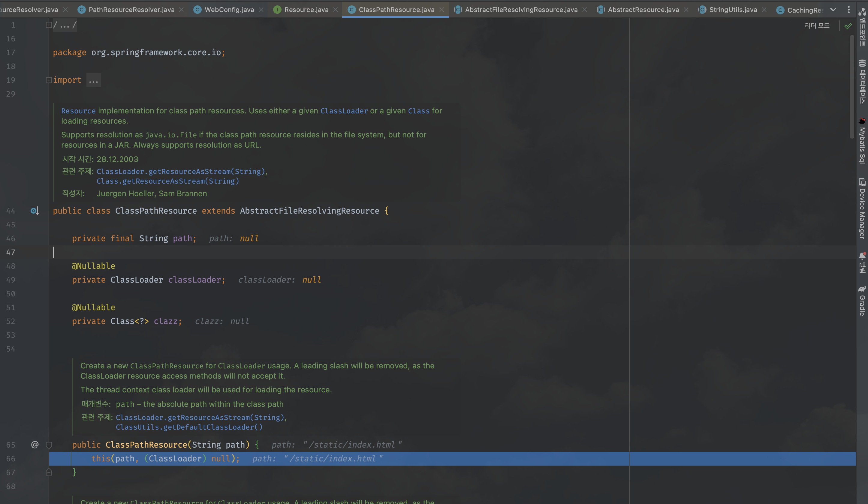Viewport: 868px width, 504px height.
Task: Follow the Class link in class documentation
Action: 419,111
